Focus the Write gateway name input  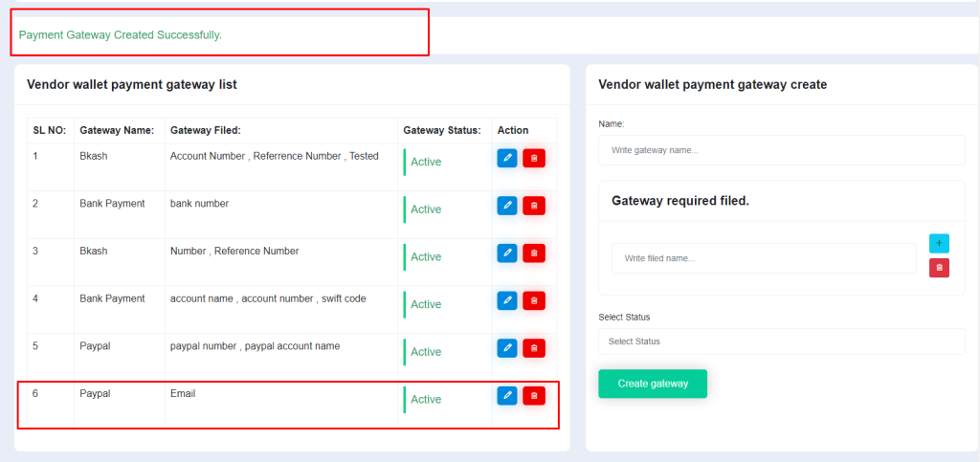781,150
